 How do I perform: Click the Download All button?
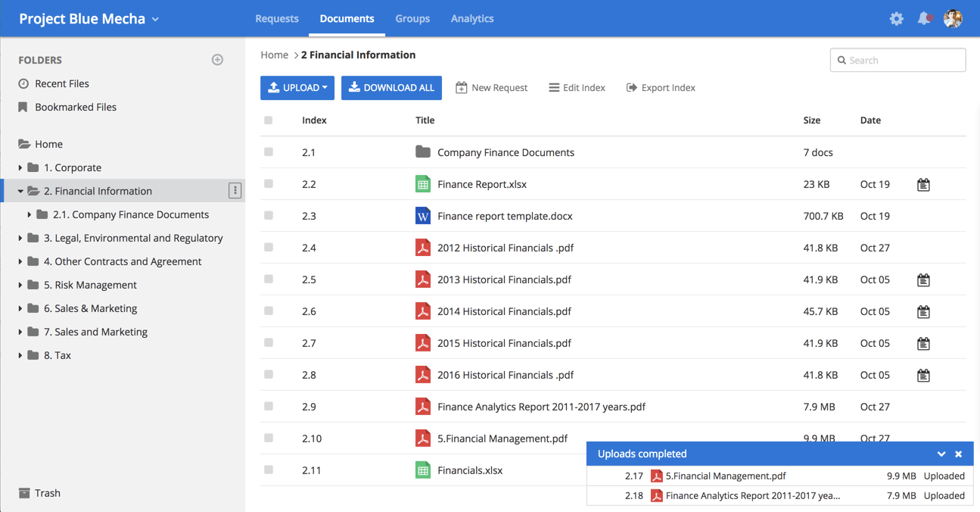click(x=391, y=88)
